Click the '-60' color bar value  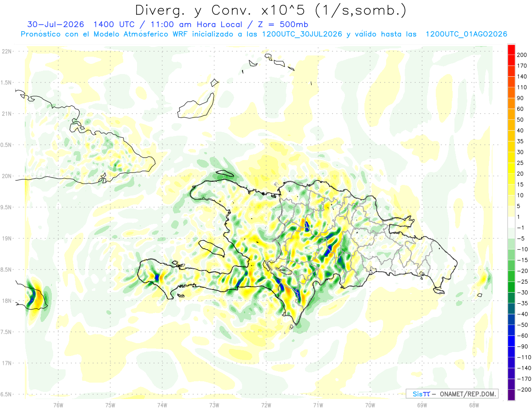click(x=522, y=336)
